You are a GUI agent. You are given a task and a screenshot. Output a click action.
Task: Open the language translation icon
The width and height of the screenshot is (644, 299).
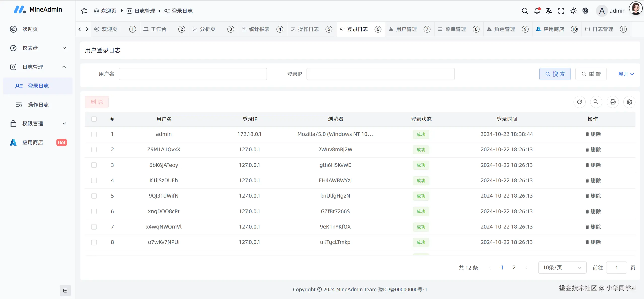click(x=549, y=11)
